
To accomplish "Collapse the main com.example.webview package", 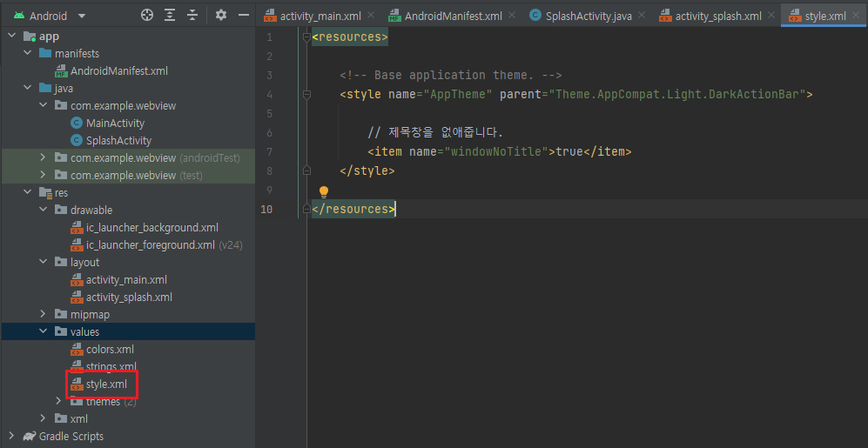I will pos(44,105).
